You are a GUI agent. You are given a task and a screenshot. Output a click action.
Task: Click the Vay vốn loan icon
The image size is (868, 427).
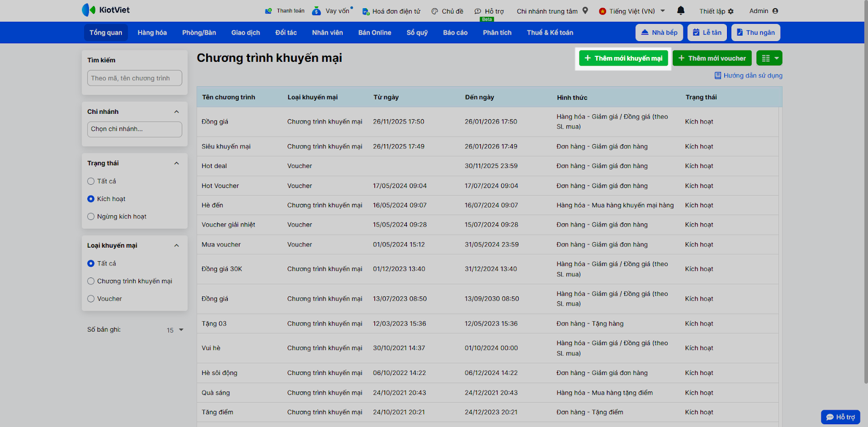click(x=317, y=11)
